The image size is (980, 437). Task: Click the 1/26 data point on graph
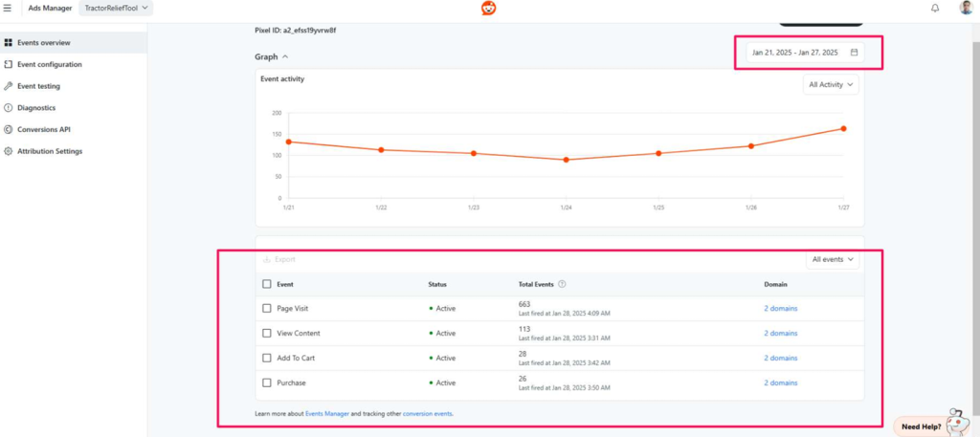750,146
